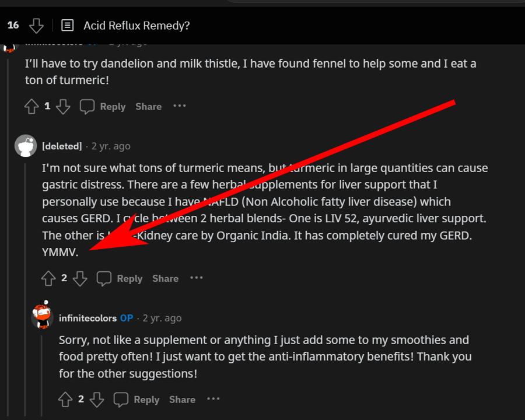
Task: Click the vote count showing 16
Action: point(13,26)
